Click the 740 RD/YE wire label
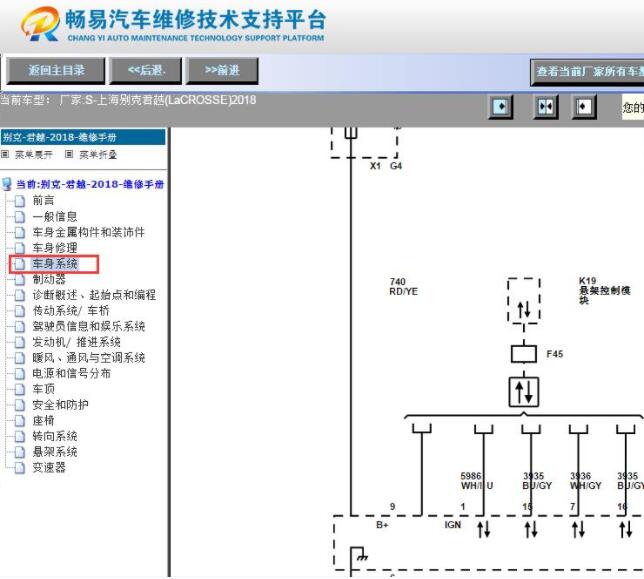644x579 pixels. [403, 287]
